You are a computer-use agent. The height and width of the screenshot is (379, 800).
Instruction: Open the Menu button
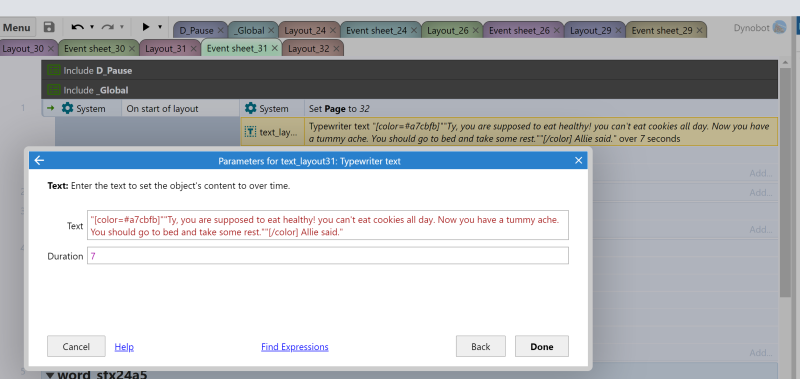point(18,28)
